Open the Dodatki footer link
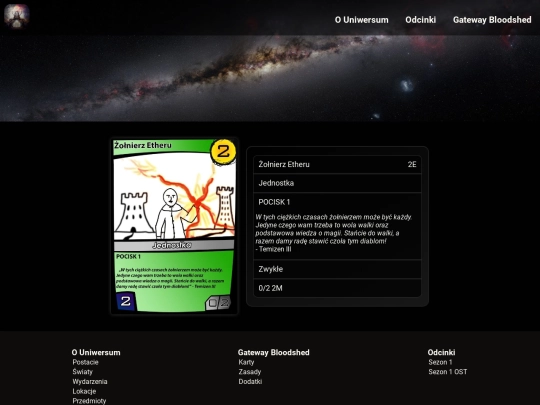 coord(250,382)
